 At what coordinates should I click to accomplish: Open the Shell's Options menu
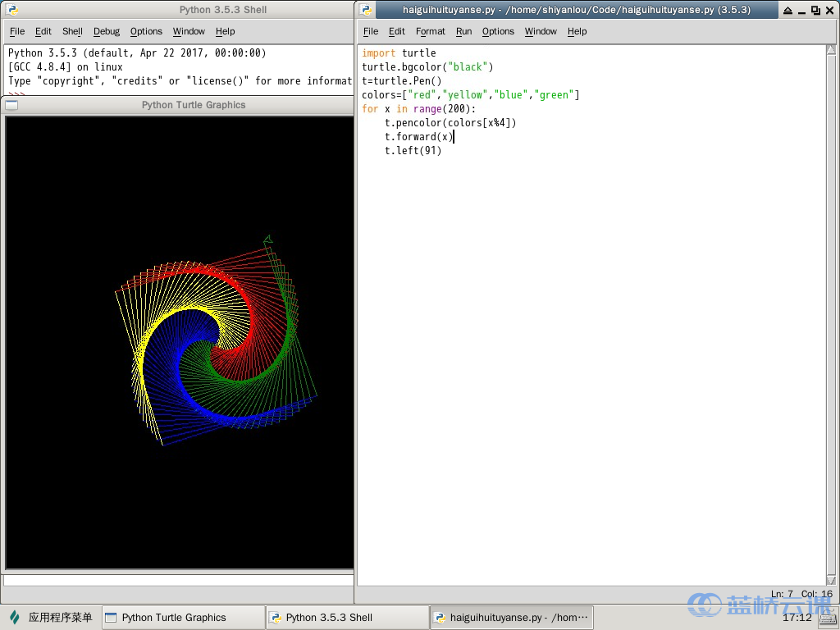coord(146,31)
